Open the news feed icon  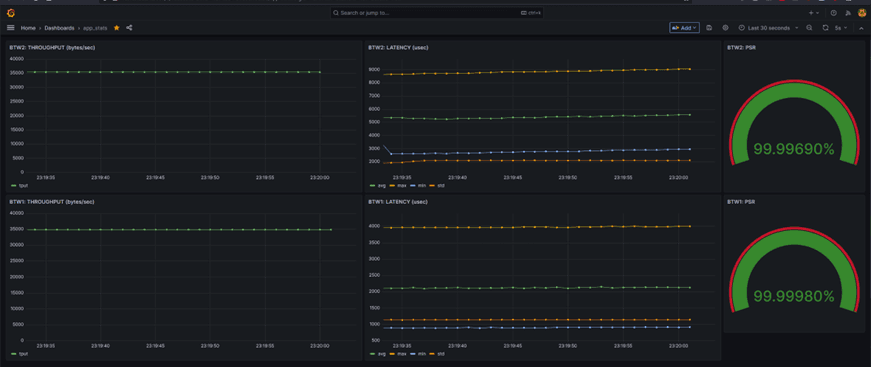(848, 13)
